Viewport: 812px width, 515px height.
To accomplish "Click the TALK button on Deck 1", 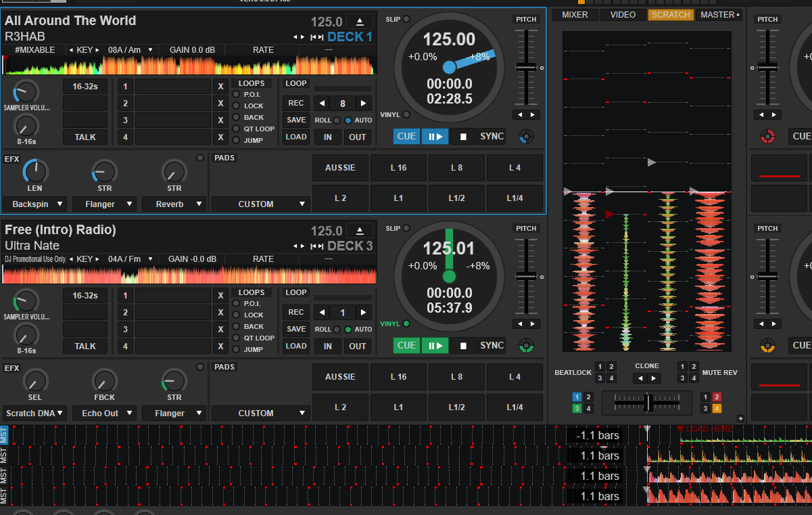I will click(x=85, y=137).
